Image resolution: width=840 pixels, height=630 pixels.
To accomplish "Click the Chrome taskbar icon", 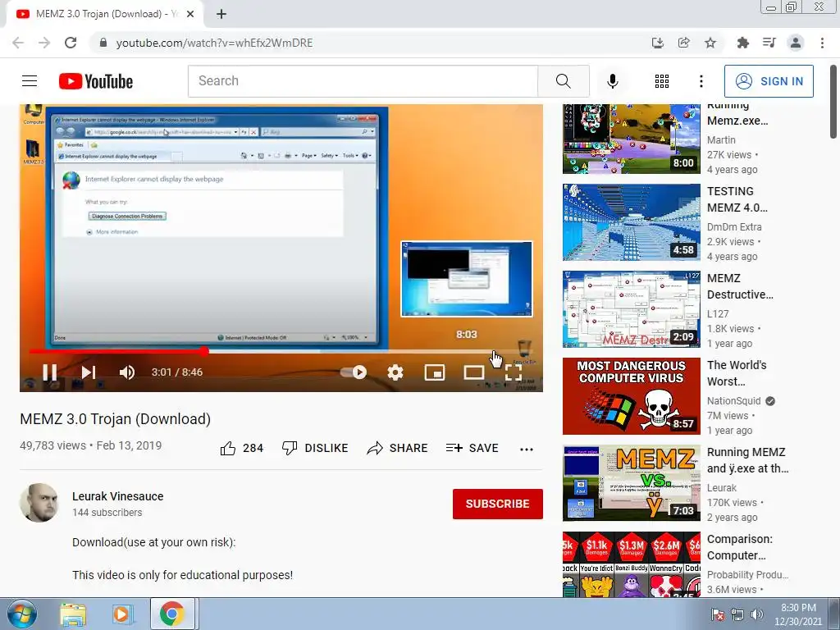I will [171, 614].
